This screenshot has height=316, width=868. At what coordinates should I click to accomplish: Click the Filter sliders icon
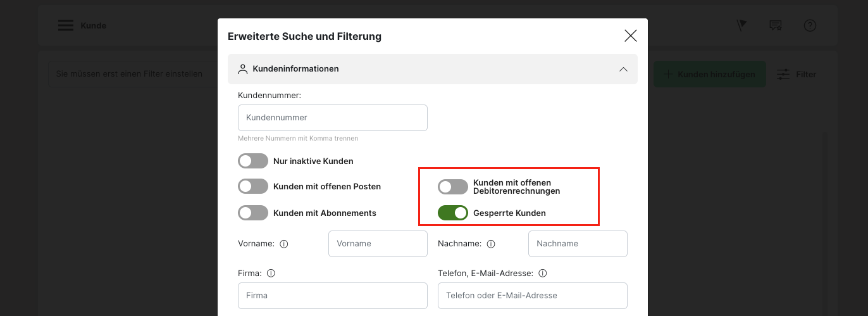tap(783, 74)
